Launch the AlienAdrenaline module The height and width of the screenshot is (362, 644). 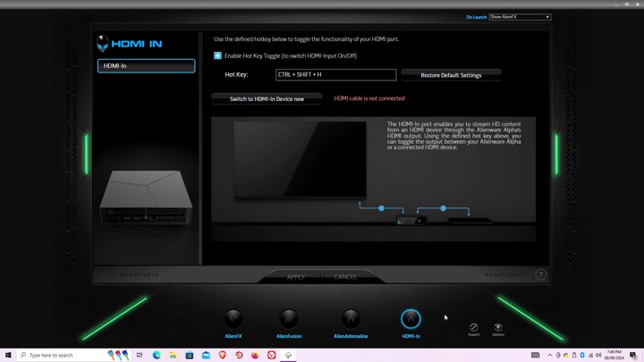tap(351, 319)
